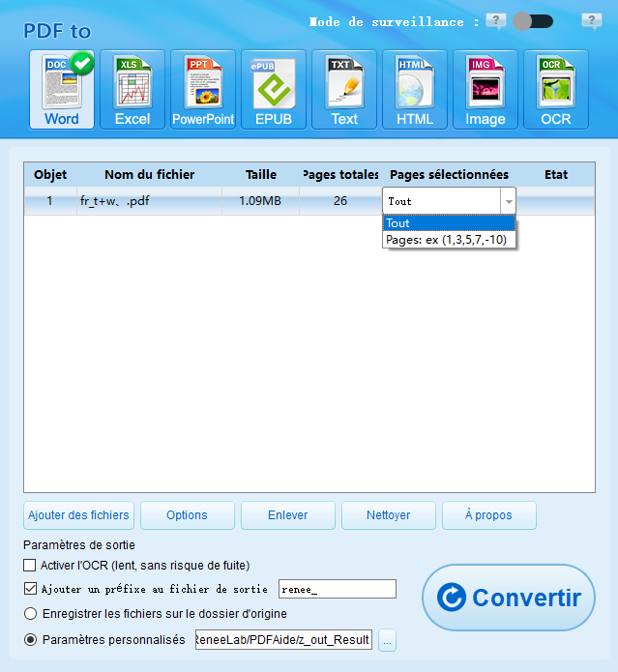Screen dimensions: 618x672
Task: Select the Paramètres personnalisés radio button
Action: tap(30, 640)
